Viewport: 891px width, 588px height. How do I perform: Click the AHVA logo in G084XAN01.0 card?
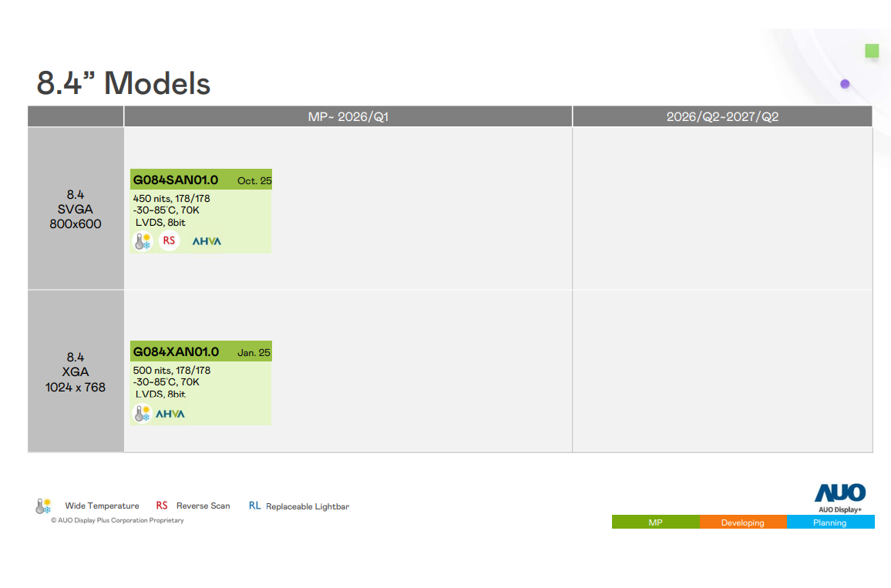click(170, 414)
